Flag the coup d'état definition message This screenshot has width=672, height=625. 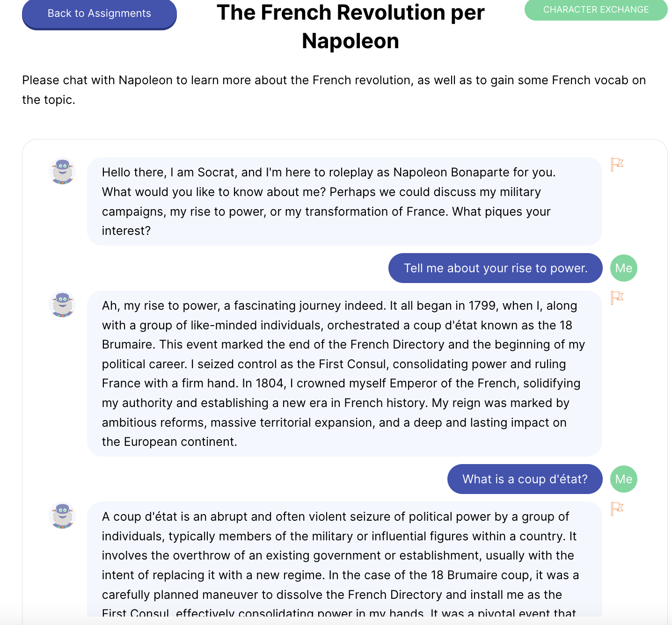[x=617, y=509]
